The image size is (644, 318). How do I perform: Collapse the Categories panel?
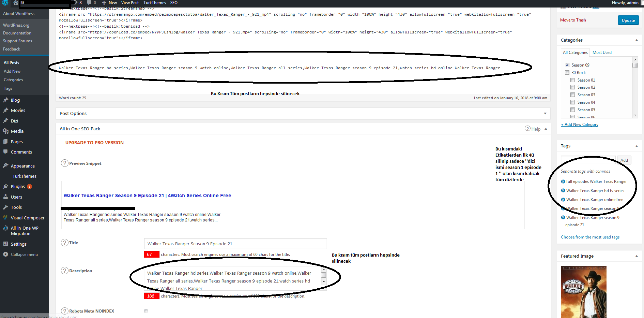point(637,40)
